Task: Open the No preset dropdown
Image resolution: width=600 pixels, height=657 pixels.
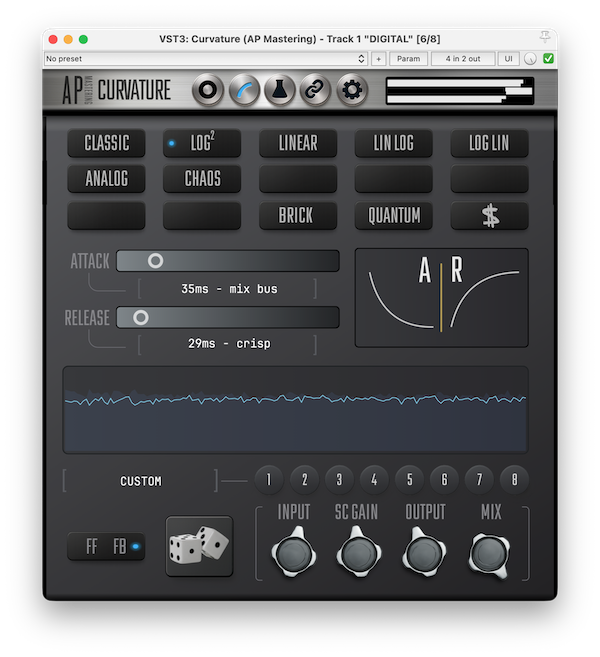Action: (x=205, y=59)
